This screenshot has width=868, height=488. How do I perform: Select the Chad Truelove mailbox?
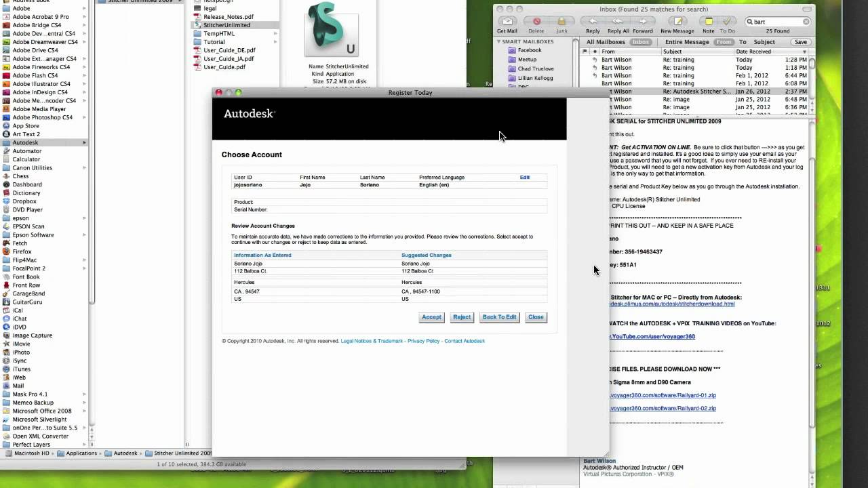coord(536,68)
